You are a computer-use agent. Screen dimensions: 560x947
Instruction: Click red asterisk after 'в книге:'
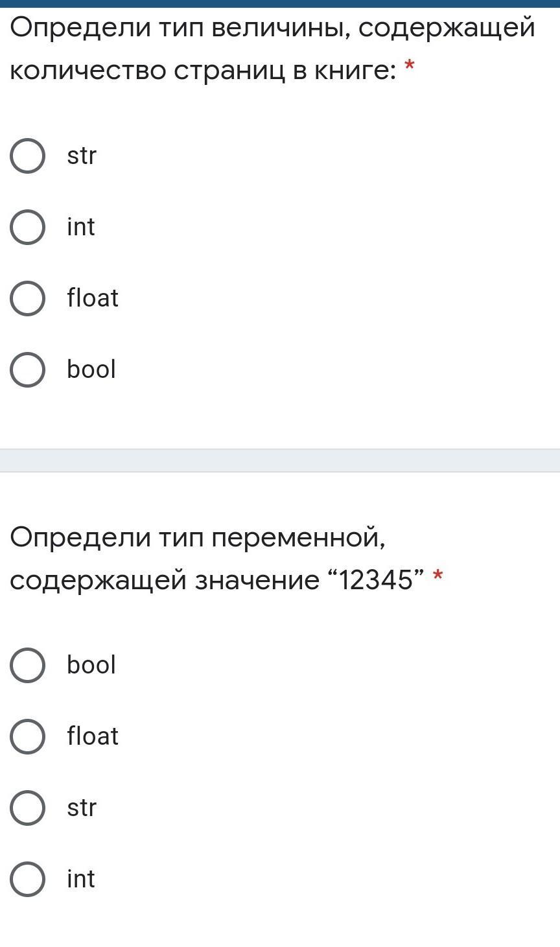[410, 65]
